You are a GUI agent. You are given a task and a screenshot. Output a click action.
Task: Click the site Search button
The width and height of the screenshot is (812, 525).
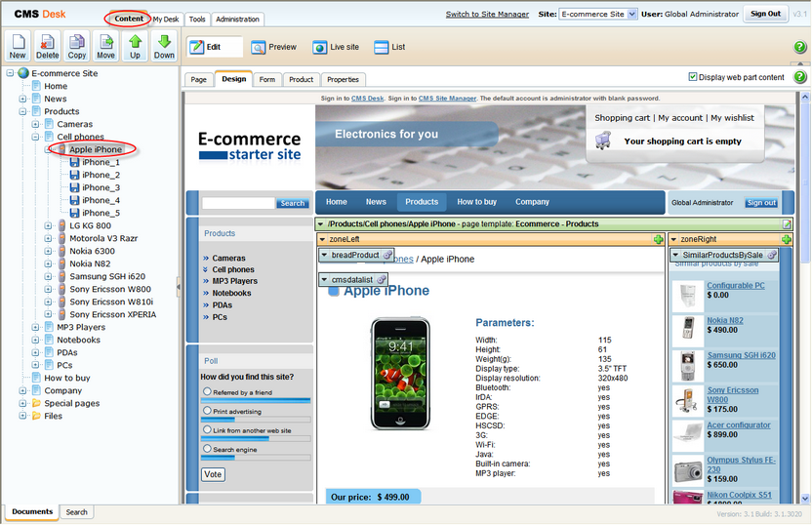pos(293,204)
